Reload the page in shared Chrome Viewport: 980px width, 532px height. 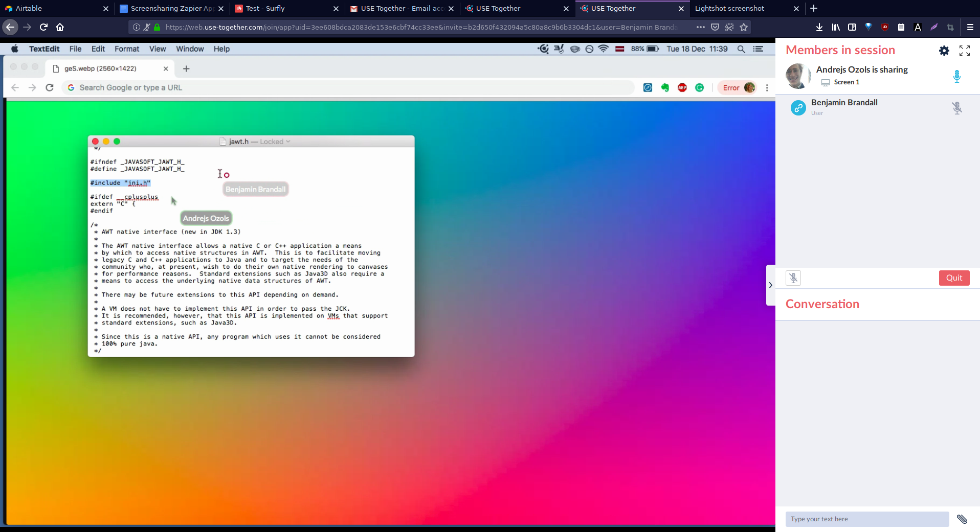tap(50, 88)
